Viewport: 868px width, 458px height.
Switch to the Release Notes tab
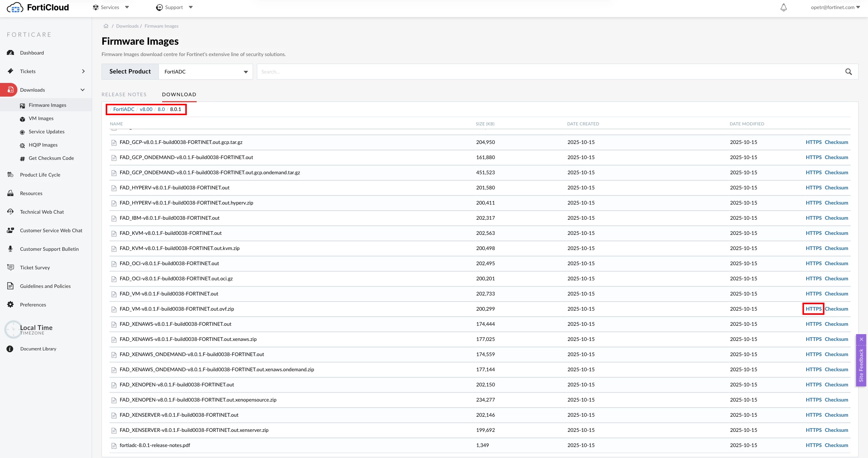click(124, 94)
